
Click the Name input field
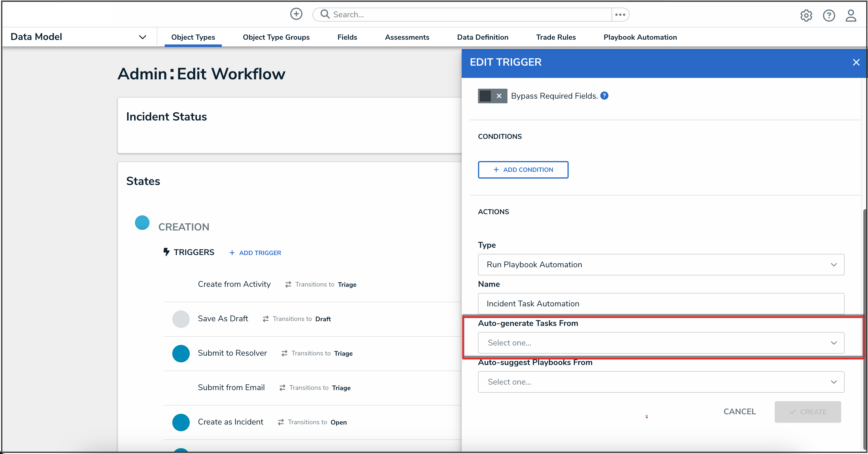(x=661, y=304)
